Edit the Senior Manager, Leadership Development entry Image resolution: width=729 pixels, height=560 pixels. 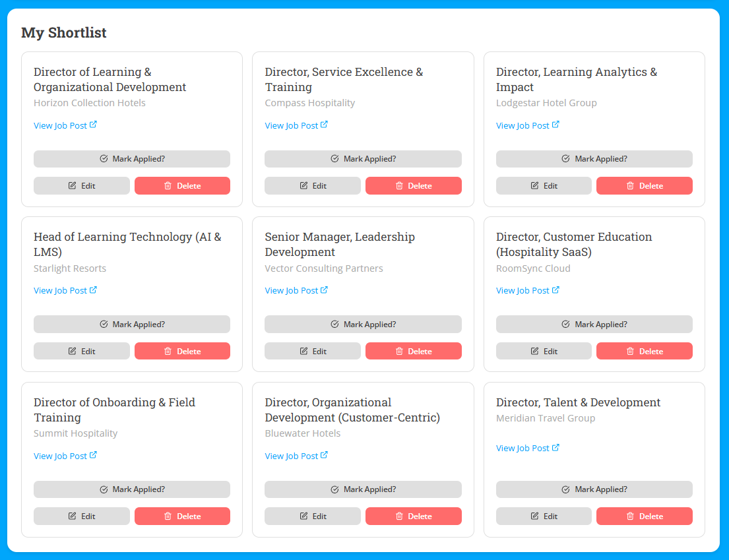(x=313, y=351)
